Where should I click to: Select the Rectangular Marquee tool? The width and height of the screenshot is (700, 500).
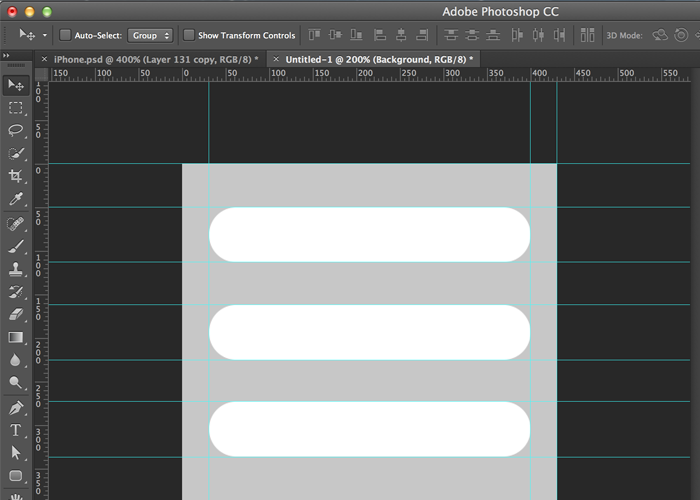[x=16, y=108]
